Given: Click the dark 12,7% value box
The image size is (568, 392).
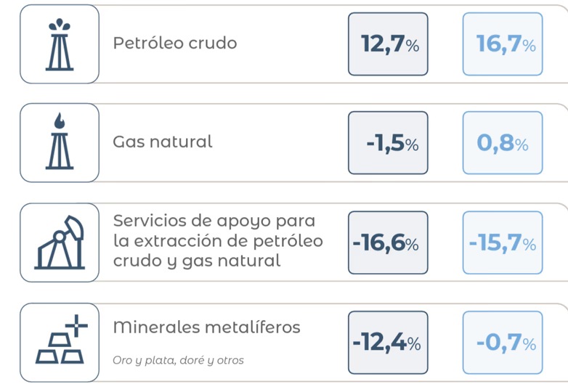Looking at the screenshot, I should 388,44.
